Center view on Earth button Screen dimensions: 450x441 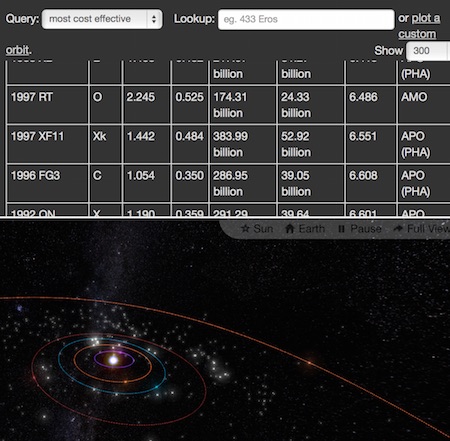[x=305, y=229]
